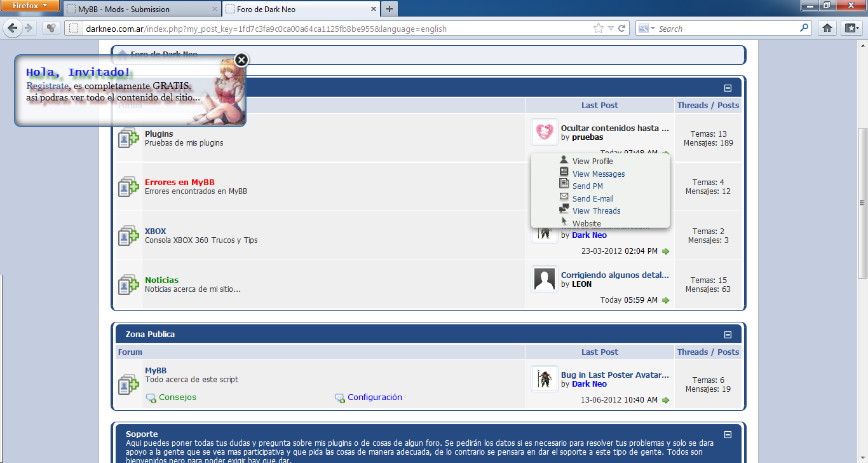Select View Profile from popup menu
Viewport: 868px width, 463px height.
593,162
